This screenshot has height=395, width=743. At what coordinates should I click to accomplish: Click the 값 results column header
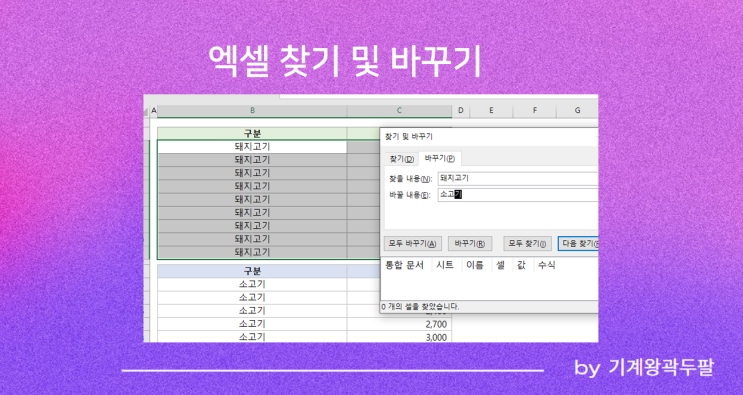(x=522, y=265)
